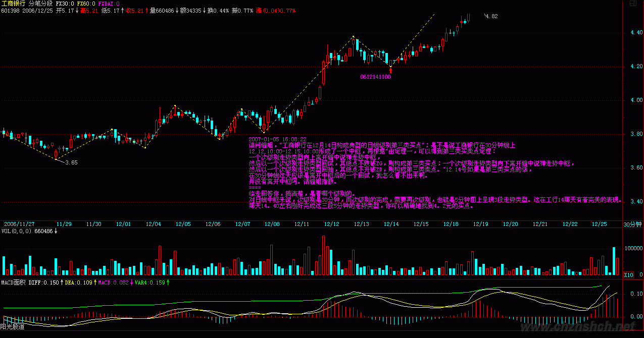Click the MACD面积 indicator label
This screenshot has width=644, height=338.
tap(13, 284)
